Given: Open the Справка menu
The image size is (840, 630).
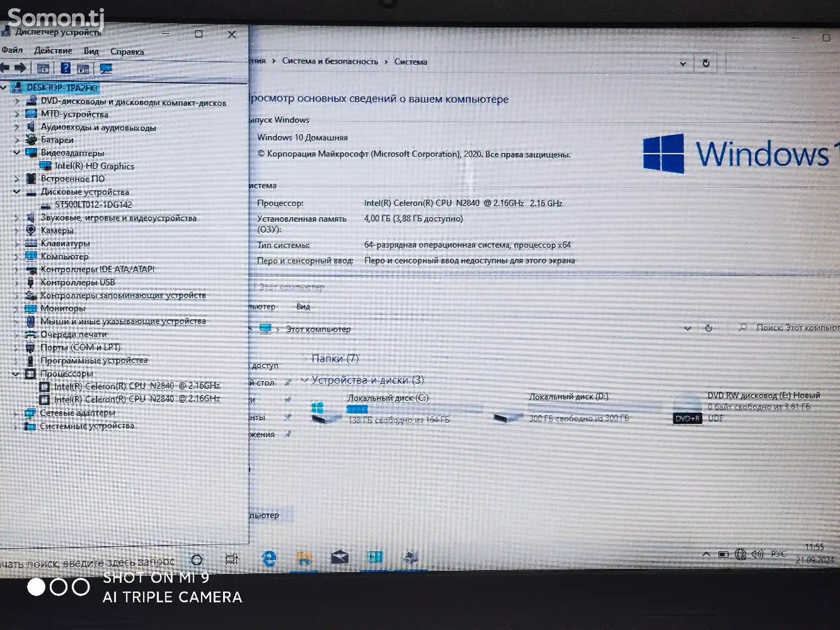Looking at the screenshot, I should point(127,51).
